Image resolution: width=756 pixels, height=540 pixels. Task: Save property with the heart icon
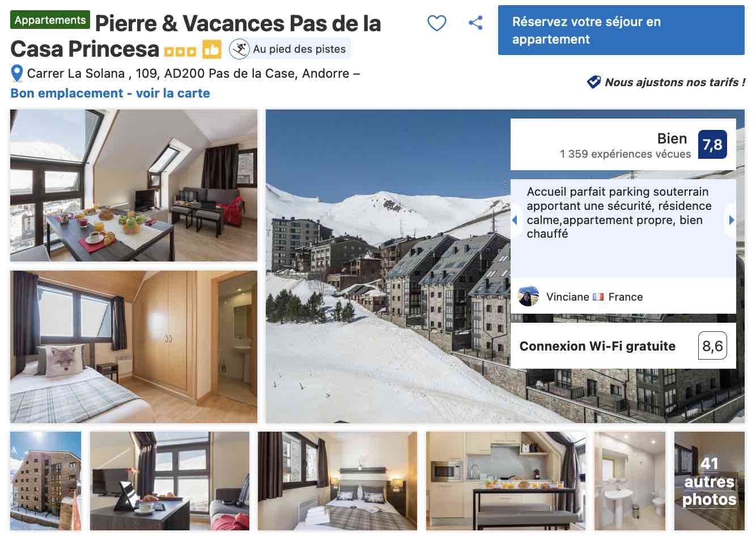pos(436,23)
